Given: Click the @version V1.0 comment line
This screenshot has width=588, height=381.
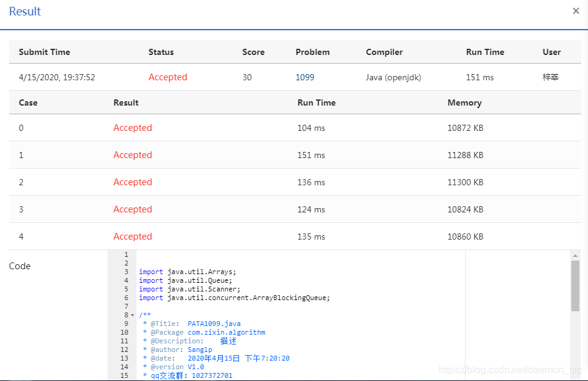Looking at the screenshot, I should coord(173,367).
